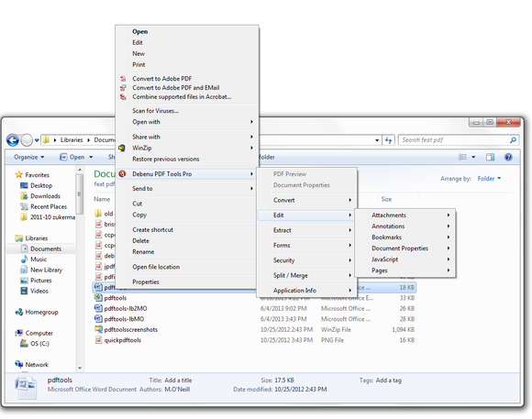Select Print from the context menu
This screenshot has width=532, height=419.
click(x=139, y=64)
